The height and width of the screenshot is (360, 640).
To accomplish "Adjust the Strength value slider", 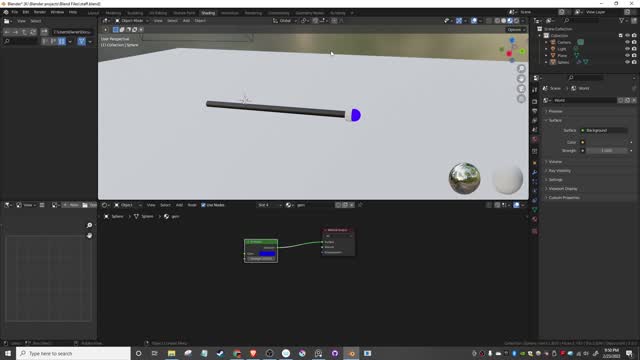I will 607,151.
